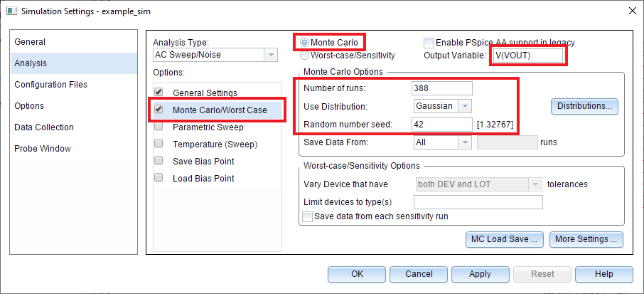
Task: Check the Save Bias Point option
Action: [x=159, y=162]
